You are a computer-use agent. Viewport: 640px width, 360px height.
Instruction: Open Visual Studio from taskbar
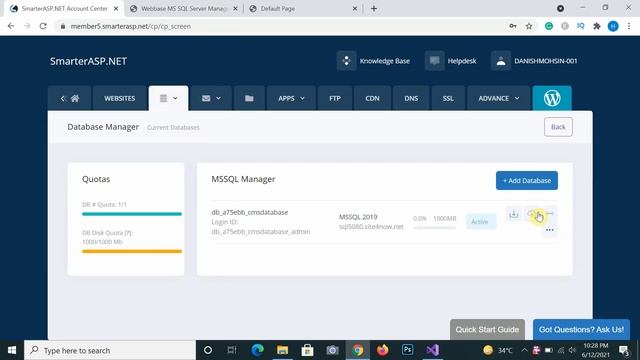coord(433,350)
